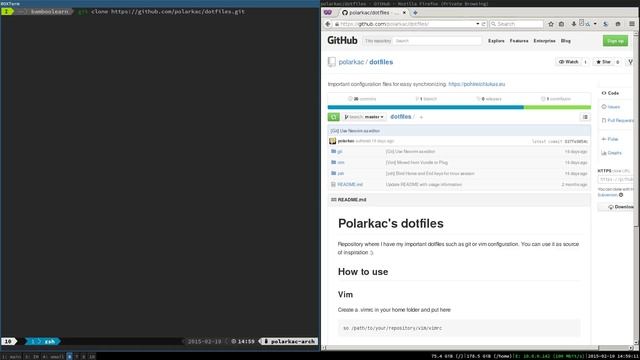The image size is (640, 360).
Task: Click the HTTPS clone URL field
Action: tap(616, 179)
